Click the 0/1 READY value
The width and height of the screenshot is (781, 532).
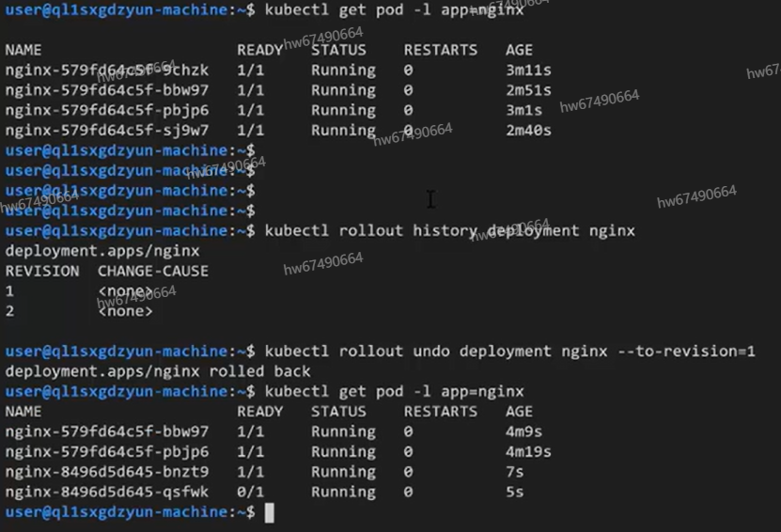250,492
